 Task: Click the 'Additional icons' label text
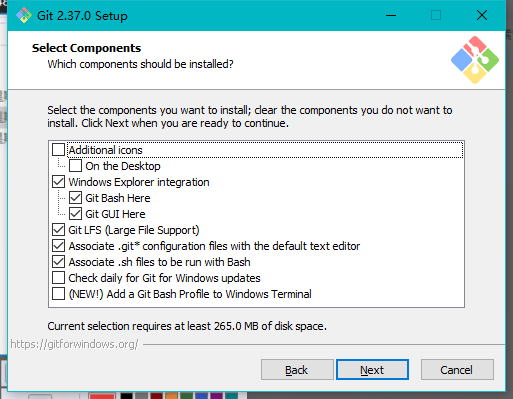pos(105,150)
